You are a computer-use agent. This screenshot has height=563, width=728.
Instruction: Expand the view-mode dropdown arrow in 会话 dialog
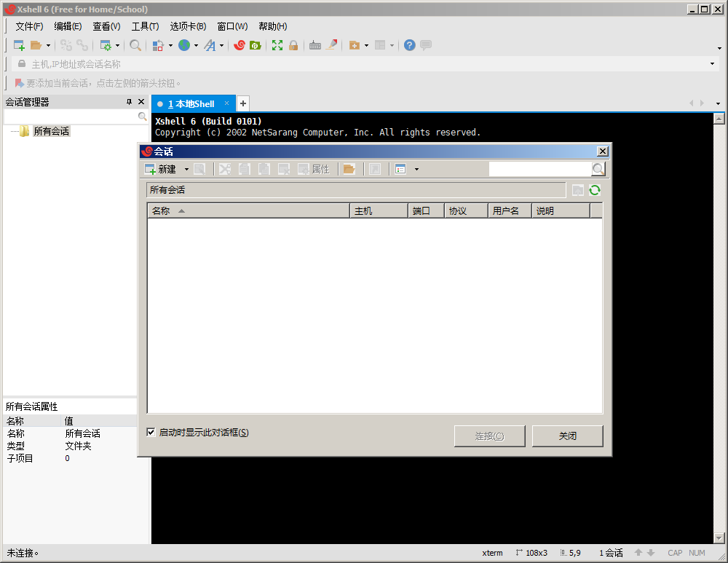(x=416, y=170)
